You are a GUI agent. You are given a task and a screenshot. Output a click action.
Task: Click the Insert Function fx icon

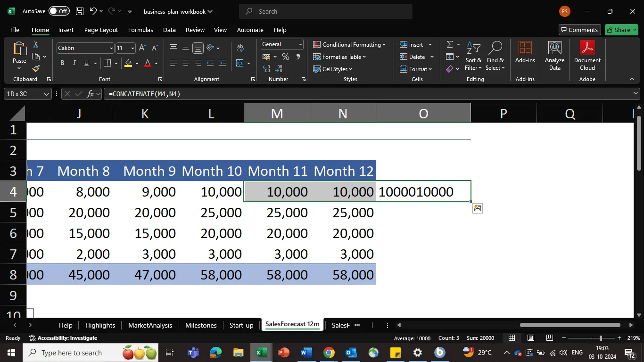(x=91, y=94)
